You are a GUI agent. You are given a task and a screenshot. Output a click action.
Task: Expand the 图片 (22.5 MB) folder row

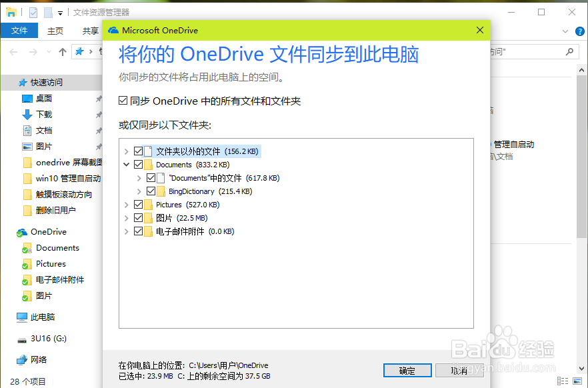click(x=127, y=218)
